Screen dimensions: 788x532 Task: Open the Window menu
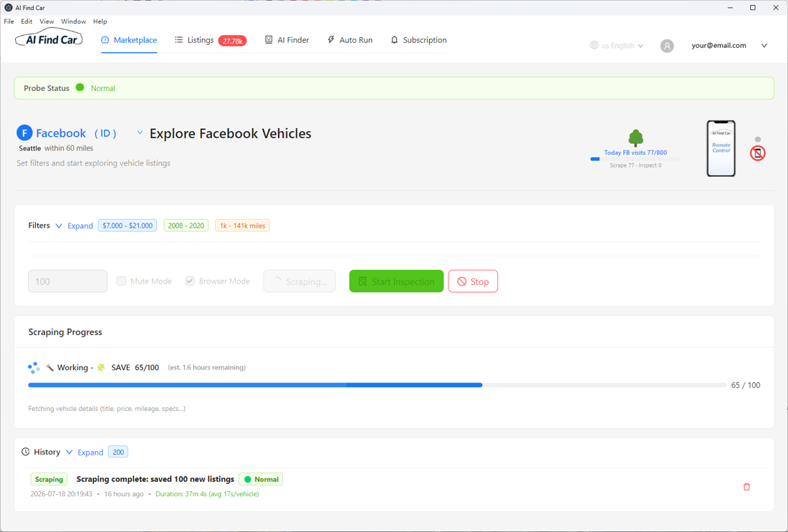pyautogui.click(x=73, y=21)
